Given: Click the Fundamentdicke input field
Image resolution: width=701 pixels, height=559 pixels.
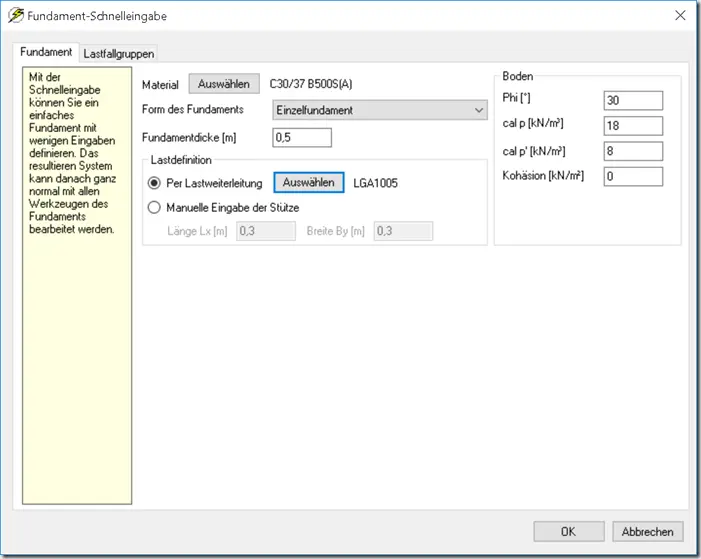Looking at the screenshot, I should coord(302,137).
